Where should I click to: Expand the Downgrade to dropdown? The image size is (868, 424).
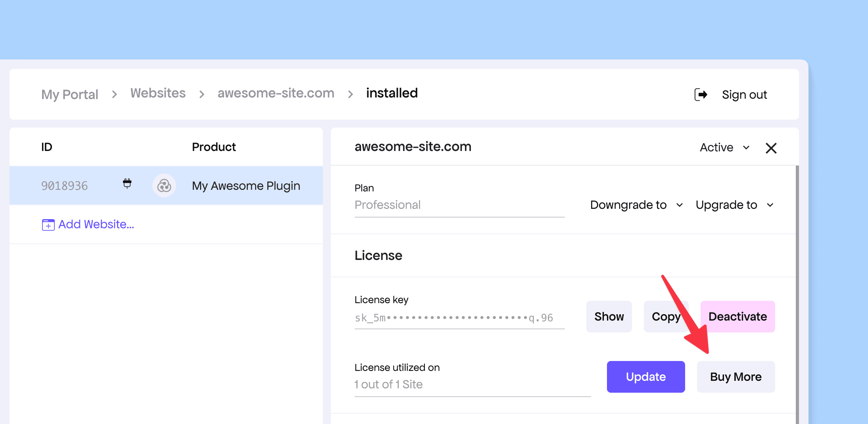(x=636, y=205)
